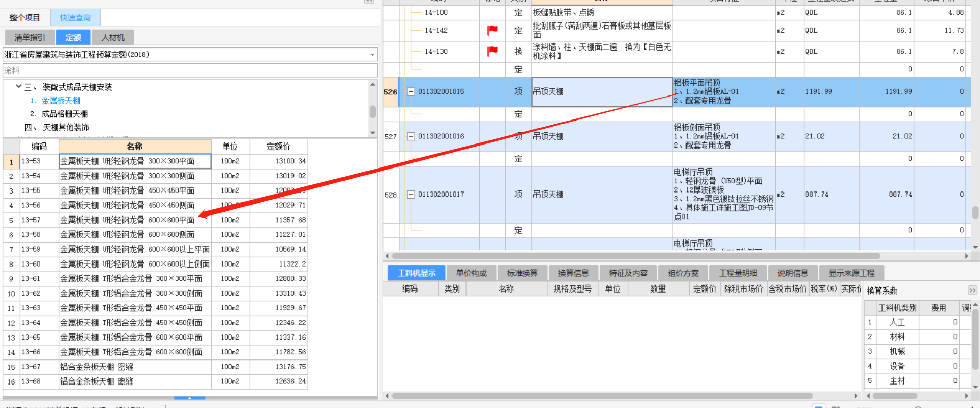The height and width of the screenshot is (408, 980).
Task: Click the 定额价 column header
Action: coord(279,147)
